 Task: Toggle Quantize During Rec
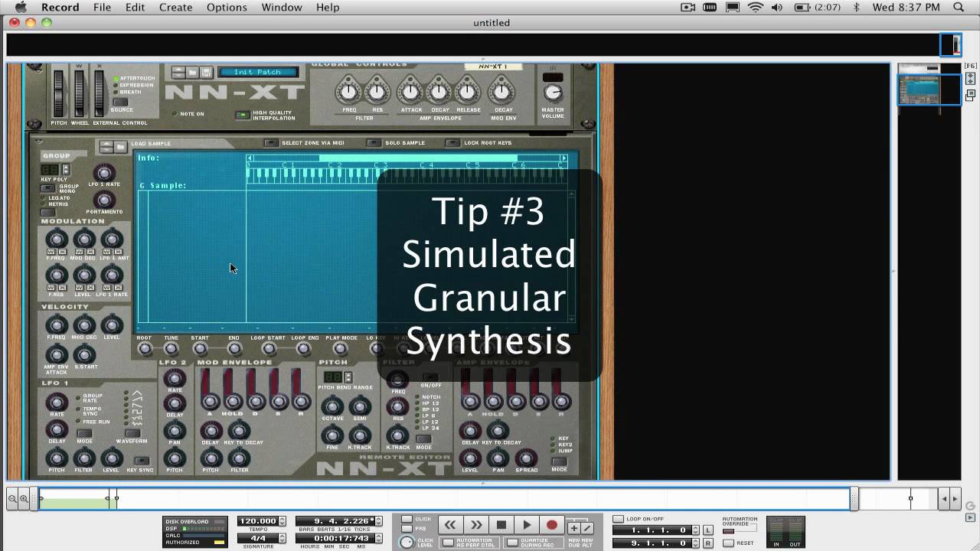512,543
